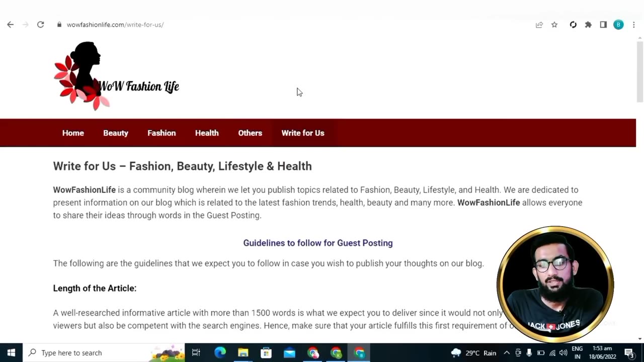Switch the ENG IN input language
644x362 pixels.
click(x=577, y=353)
